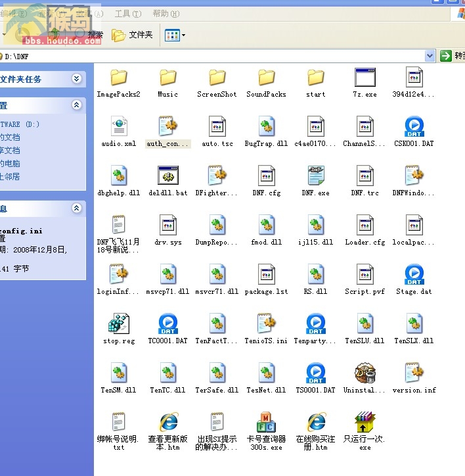The width and height of the screenshot is (465, 476).
Task: Click the version.inf file icon
Action: (x=414, y=373)
